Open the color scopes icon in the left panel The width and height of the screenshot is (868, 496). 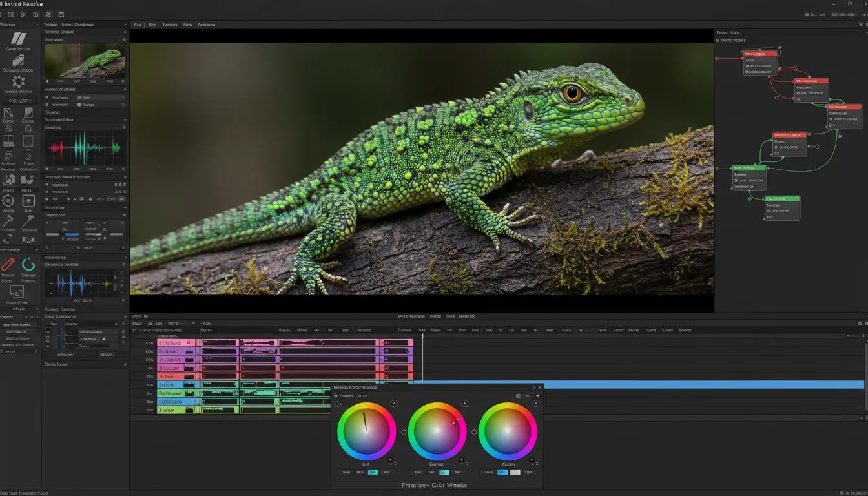click(8, 200)
